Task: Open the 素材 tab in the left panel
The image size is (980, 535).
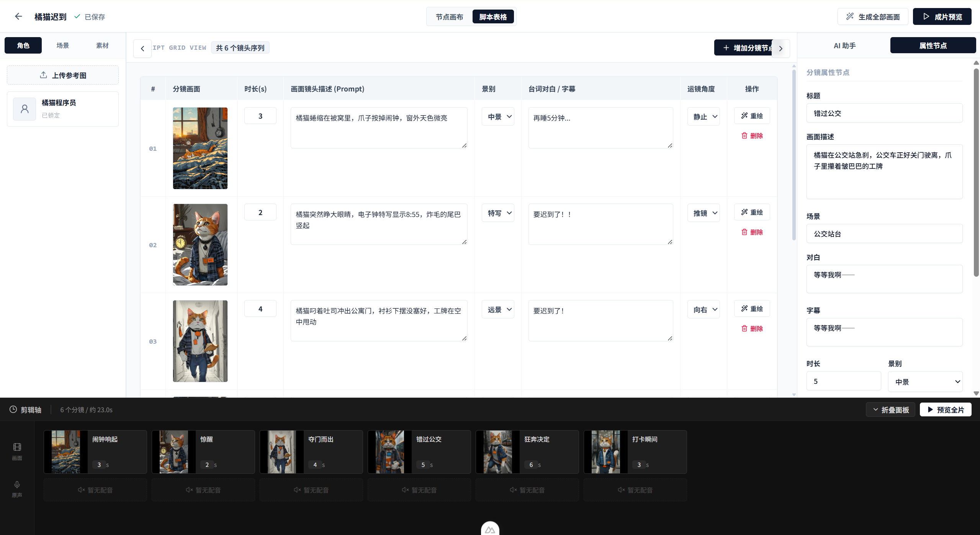Action: [102, 46]
